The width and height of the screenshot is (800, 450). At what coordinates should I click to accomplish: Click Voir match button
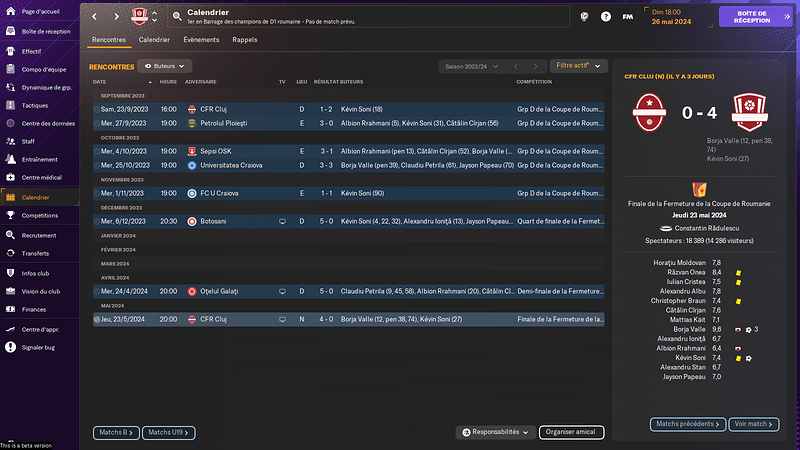point(754,424)
